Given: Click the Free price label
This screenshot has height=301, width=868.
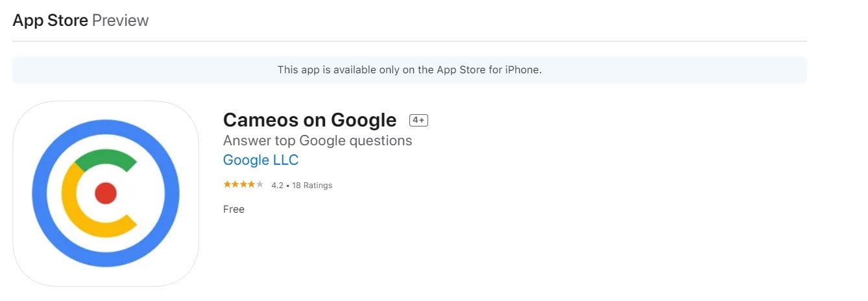Looking at the screenshot, I should tap(234, 209).
